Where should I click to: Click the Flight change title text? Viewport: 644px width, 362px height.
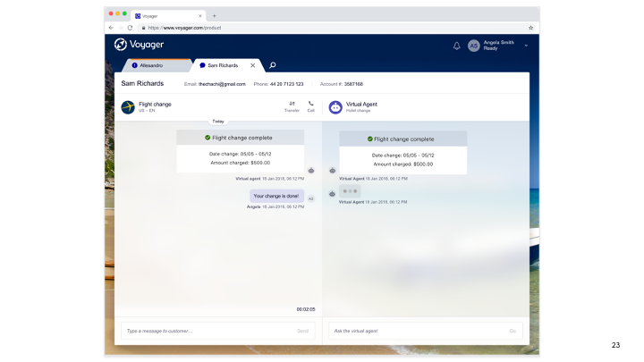pos(155,105)
